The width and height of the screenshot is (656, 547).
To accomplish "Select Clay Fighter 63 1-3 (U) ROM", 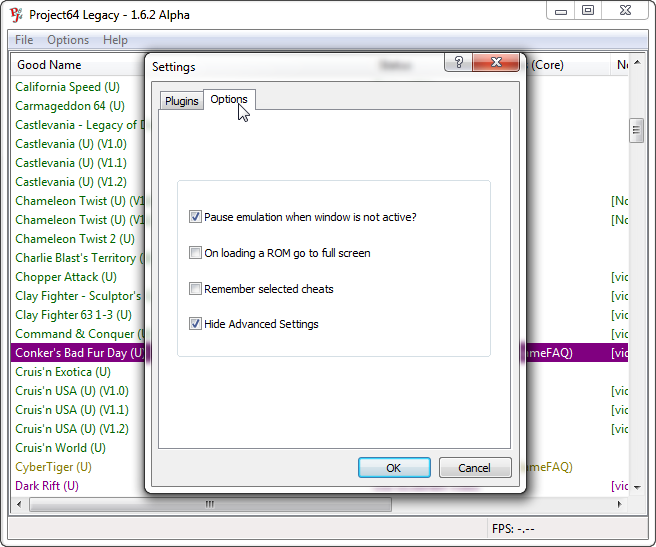I will click(73, 315).
